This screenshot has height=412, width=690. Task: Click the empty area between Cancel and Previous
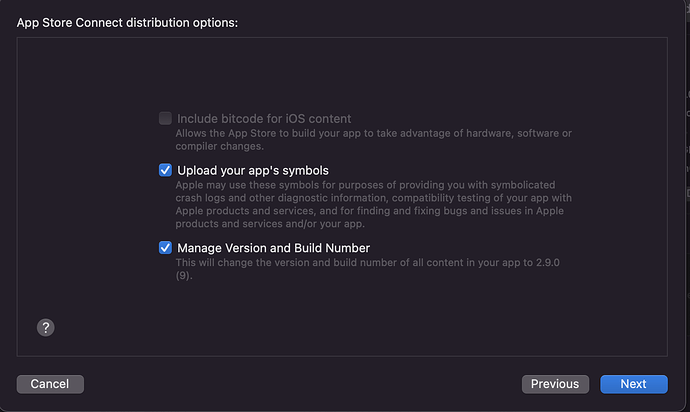(300, 384)
